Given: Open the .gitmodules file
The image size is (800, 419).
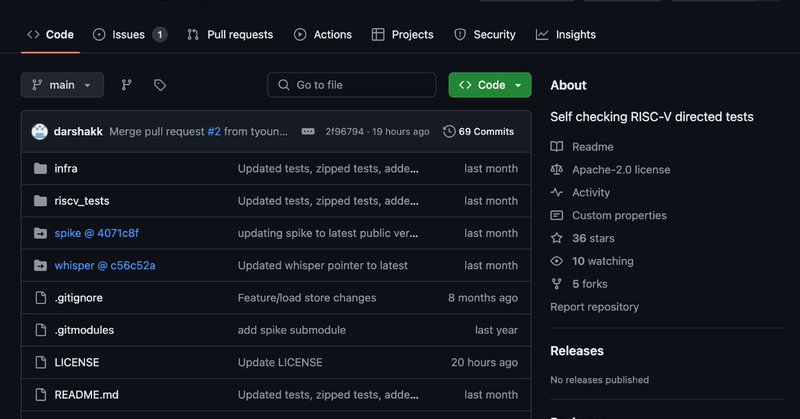Looking at the screenshot, I should (84, 330).
